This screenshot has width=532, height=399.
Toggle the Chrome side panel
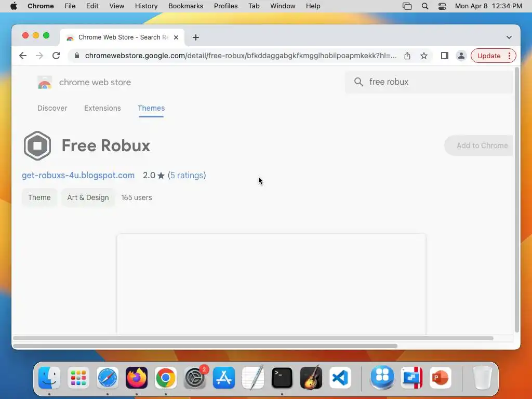pyautogui.click(x=445, y=56)
